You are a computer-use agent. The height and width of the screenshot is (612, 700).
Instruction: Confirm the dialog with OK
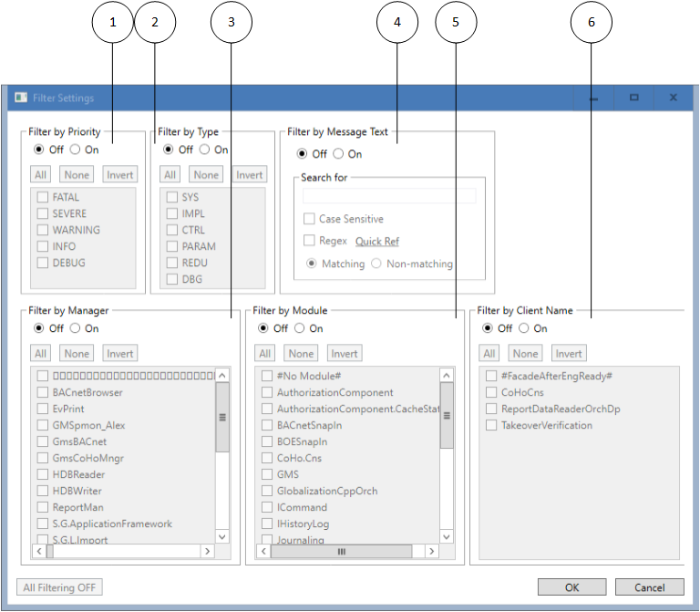tap(571, 587)
